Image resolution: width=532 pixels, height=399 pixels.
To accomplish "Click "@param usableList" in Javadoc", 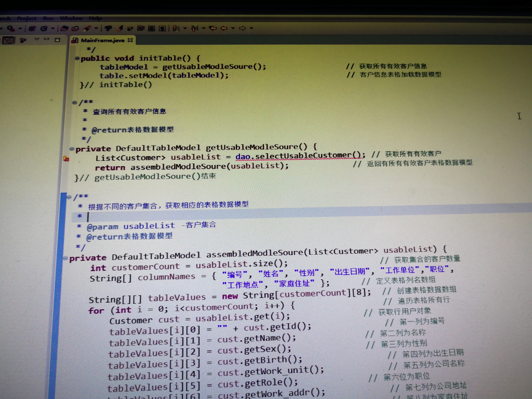I will 131,226.
